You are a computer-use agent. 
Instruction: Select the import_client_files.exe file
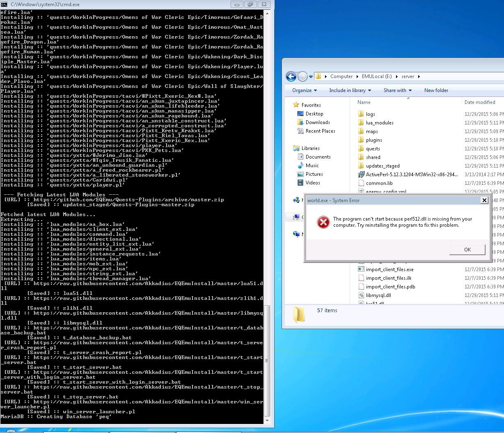tap(389, 269)
